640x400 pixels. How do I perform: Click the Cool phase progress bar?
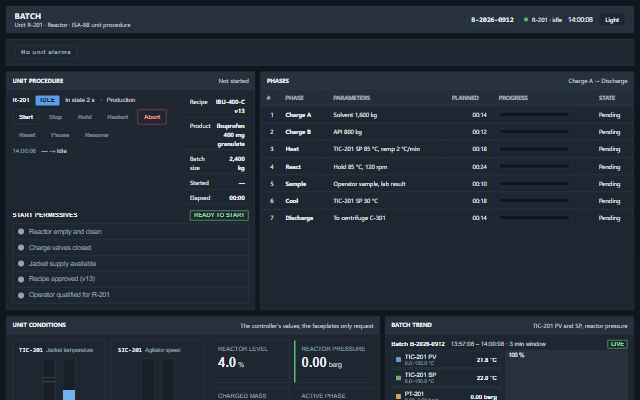534,201
